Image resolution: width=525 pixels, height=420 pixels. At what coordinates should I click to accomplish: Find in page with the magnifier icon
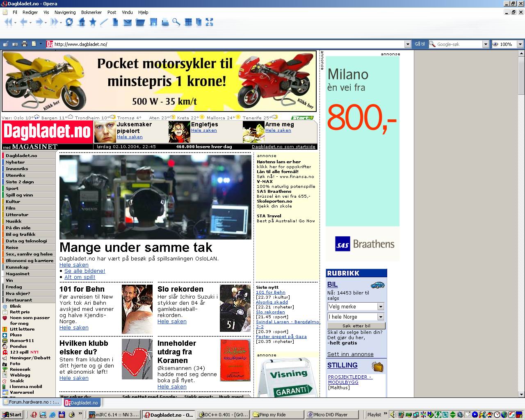coord(176,22)
